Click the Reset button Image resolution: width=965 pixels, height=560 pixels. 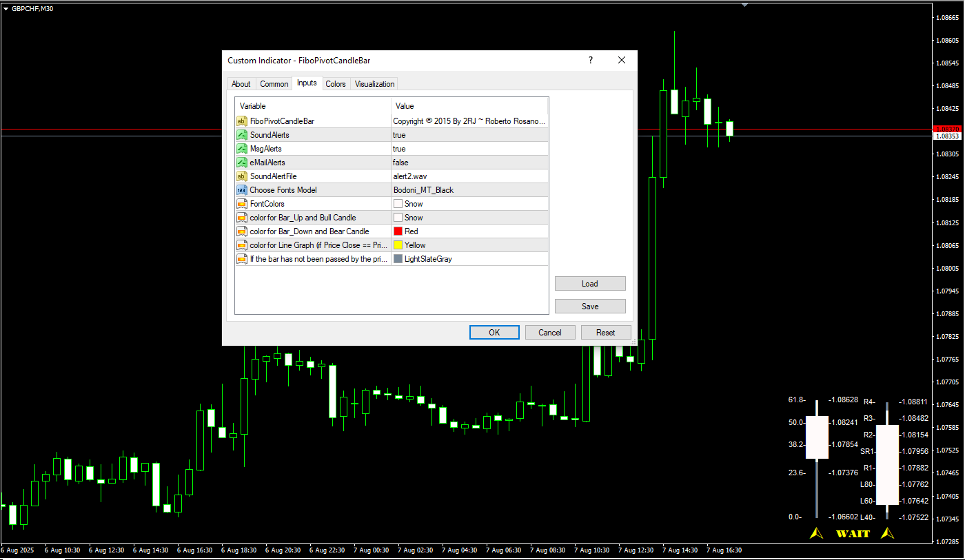(x=605, y=333)
